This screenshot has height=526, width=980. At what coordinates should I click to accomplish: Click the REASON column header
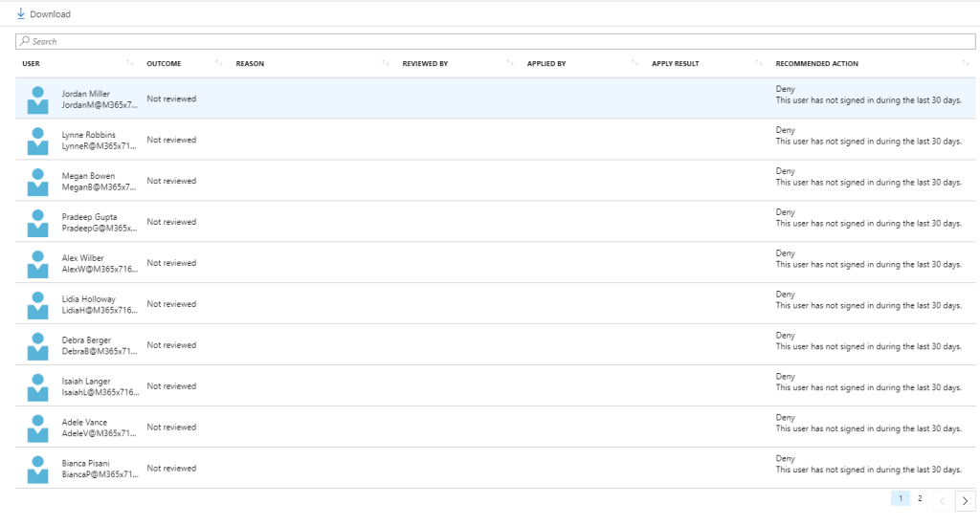click(x=250, y=64)
